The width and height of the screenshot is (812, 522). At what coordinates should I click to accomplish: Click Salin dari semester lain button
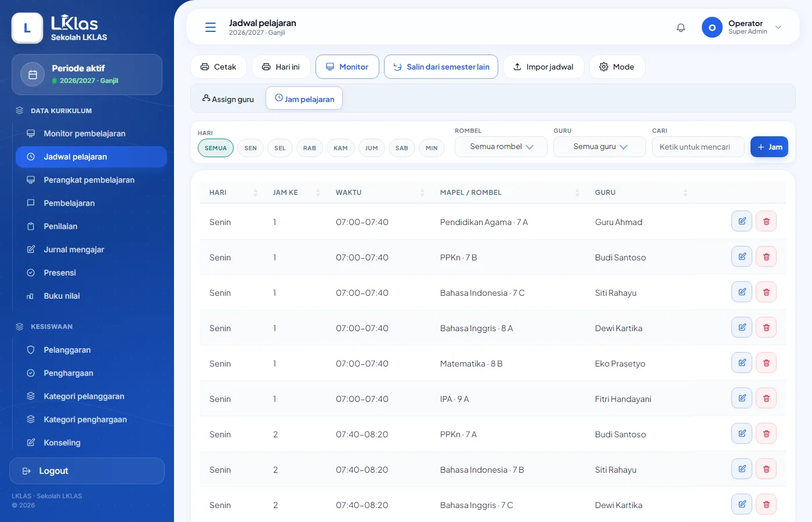coord(441,67)
